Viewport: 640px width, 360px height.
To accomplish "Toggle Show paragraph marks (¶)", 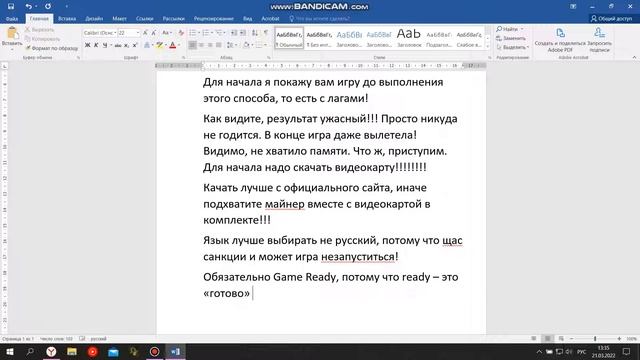I will (x=266, y=33).
